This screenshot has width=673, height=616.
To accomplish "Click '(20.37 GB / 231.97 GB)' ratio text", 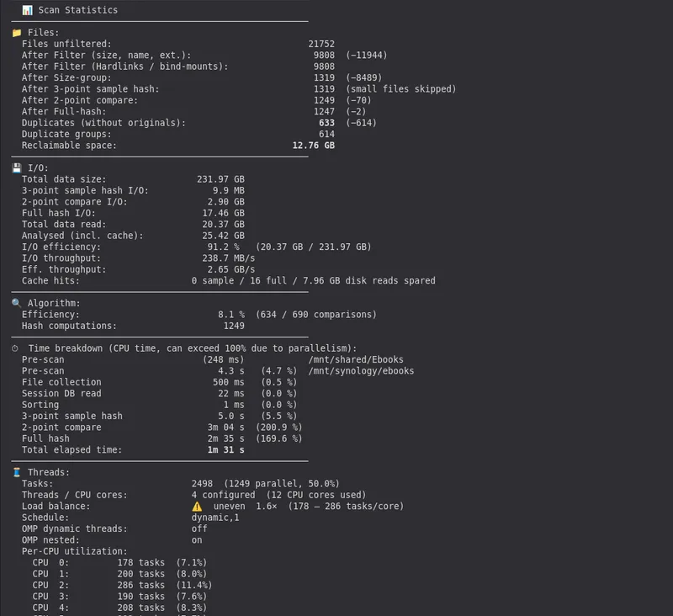I will [313, 247].
